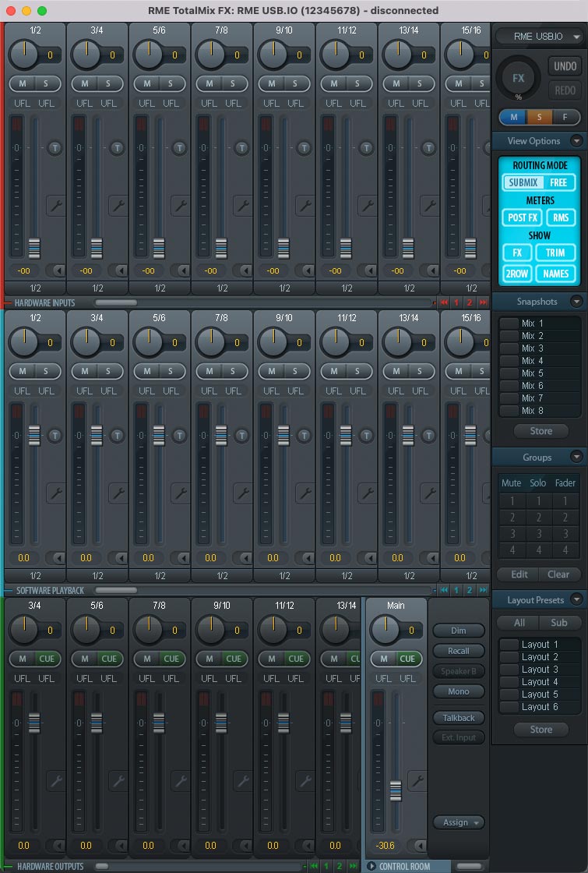
Task: Click the Hardware Inputs 1/2 fader handle
Action: tap(34, 249)
